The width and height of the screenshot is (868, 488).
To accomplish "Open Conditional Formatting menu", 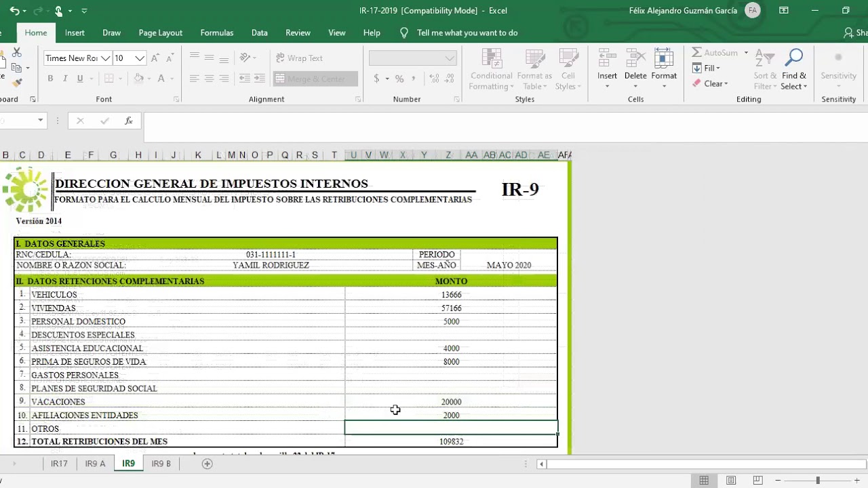I will pos(492,70).
